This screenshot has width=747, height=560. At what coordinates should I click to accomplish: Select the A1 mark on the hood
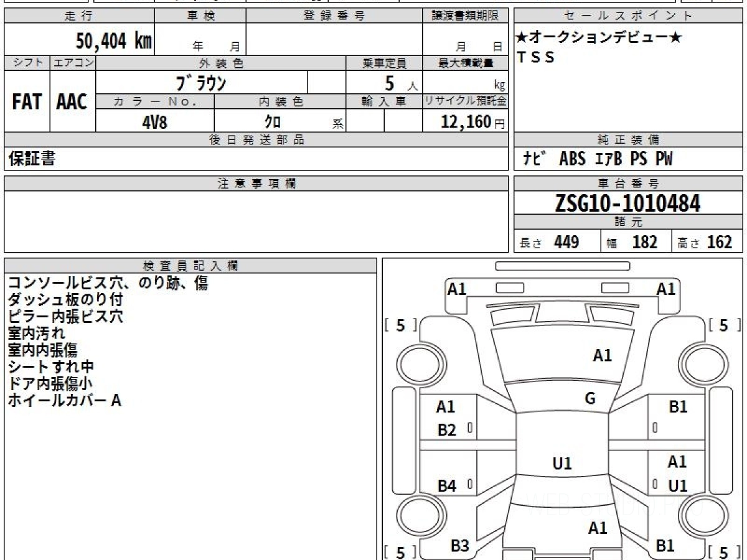pos(602,355)
